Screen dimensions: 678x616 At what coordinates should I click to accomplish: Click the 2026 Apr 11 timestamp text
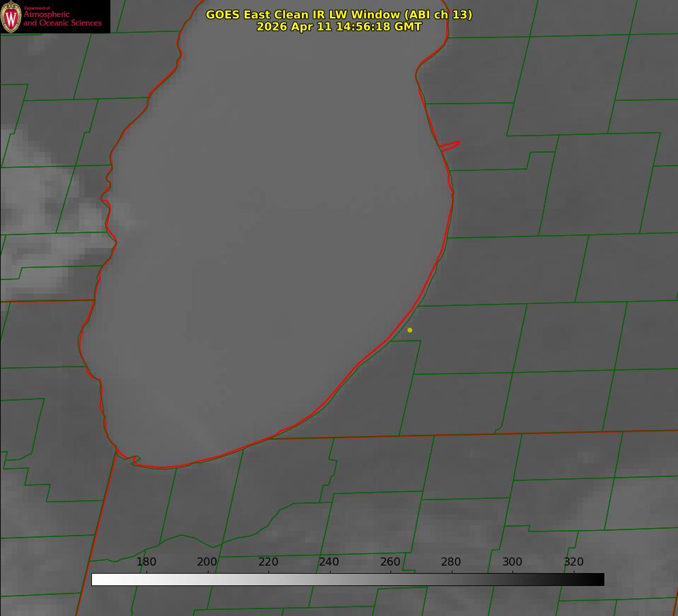click(339, 27)
